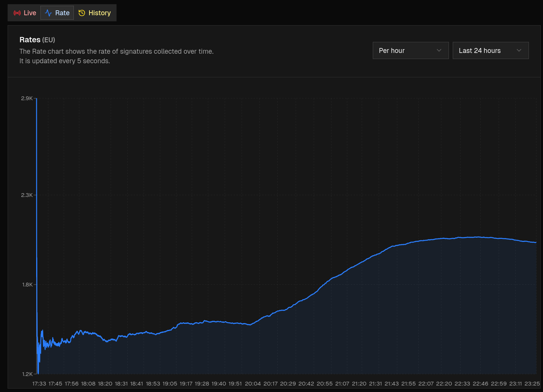Click the 'rate of signatures collected' description line
543x392 pixels.
point(117,51)
